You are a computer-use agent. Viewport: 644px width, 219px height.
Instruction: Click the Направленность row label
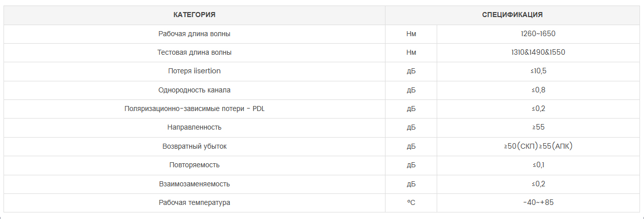(x=194, y=128)
